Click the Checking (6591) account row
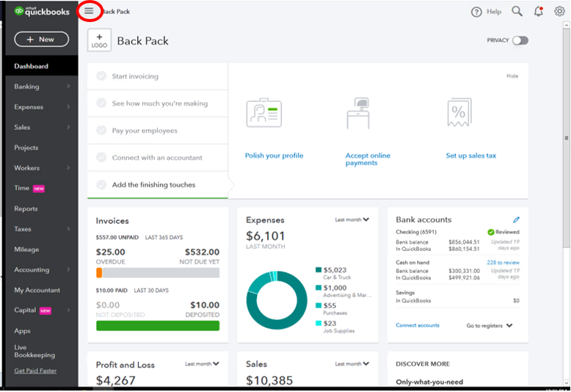Image resolution: width=571 pixels, height=392 pixels. (x=458, y=241)
